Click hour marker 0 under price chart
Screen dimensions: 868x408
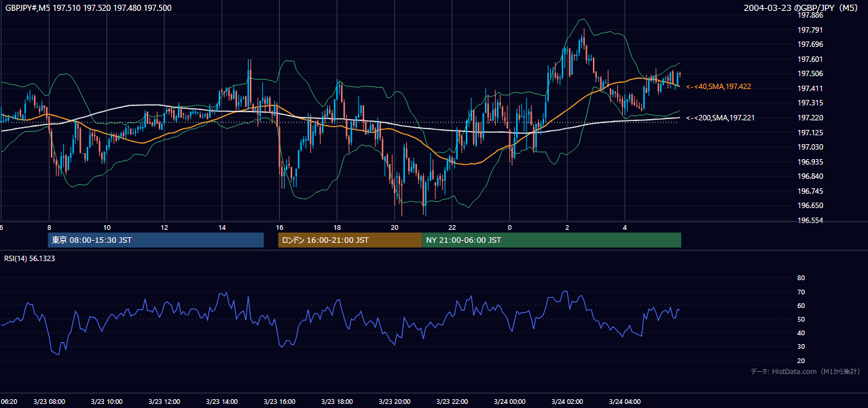509,227
